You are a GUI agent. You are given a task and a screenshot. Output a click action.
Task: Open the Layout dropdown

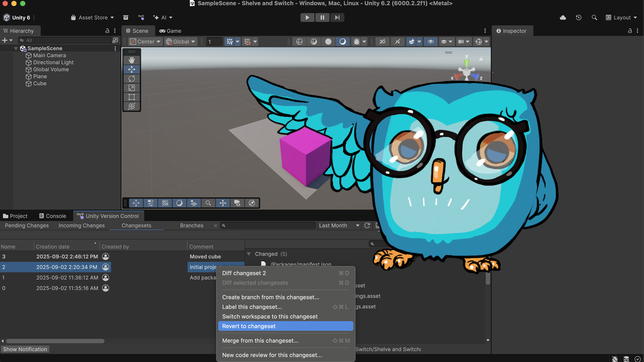click(622, 17)
